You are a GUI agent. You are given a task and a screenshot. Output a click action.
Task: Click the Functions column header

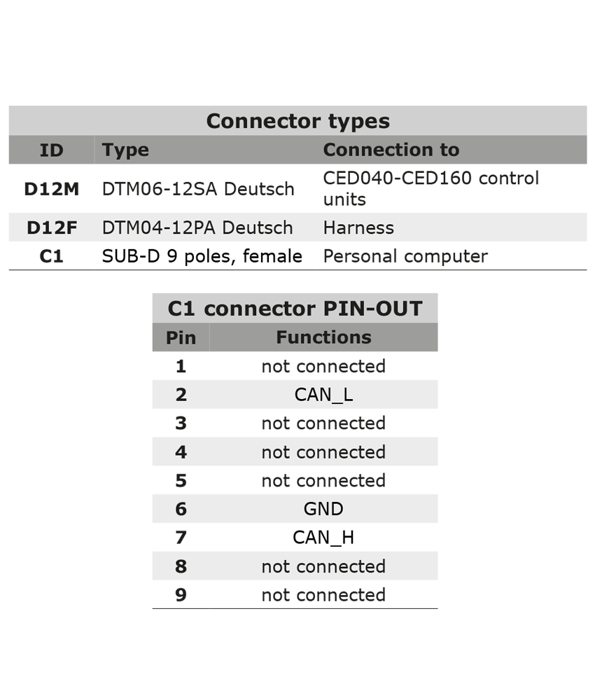(x=323, y=337)
